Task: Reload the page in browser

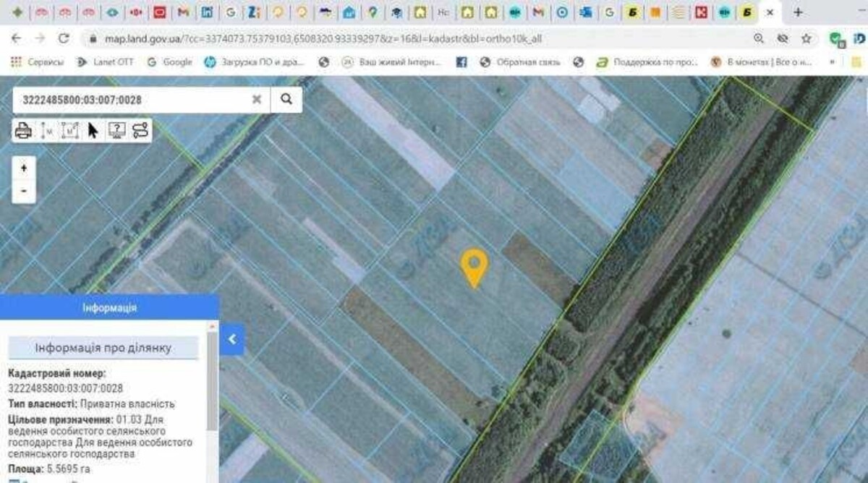Action: 64,38
